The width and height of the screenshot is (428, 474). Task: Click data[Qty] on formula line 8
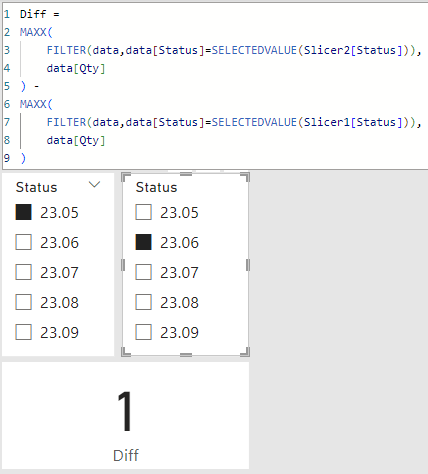[76, 140]
